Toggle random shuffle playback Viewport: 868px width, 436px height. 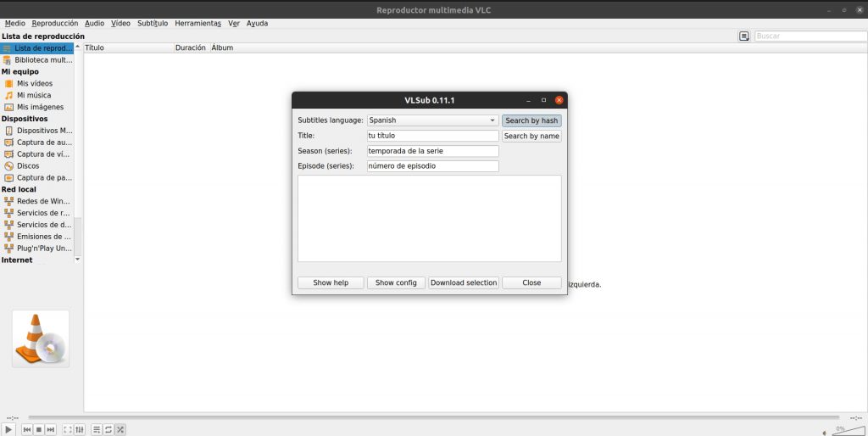[120, 430]
